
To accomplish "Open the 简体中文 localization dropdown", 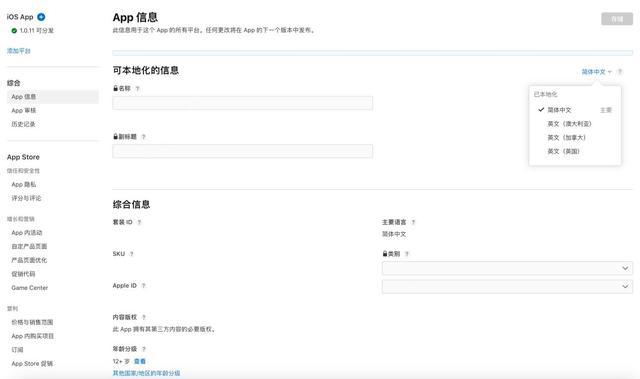I will (x=596, y=72).
